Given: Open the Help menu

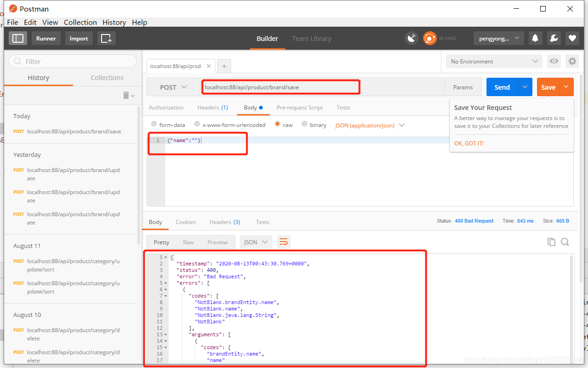Looking at the screenshot, I should point(140,22).
